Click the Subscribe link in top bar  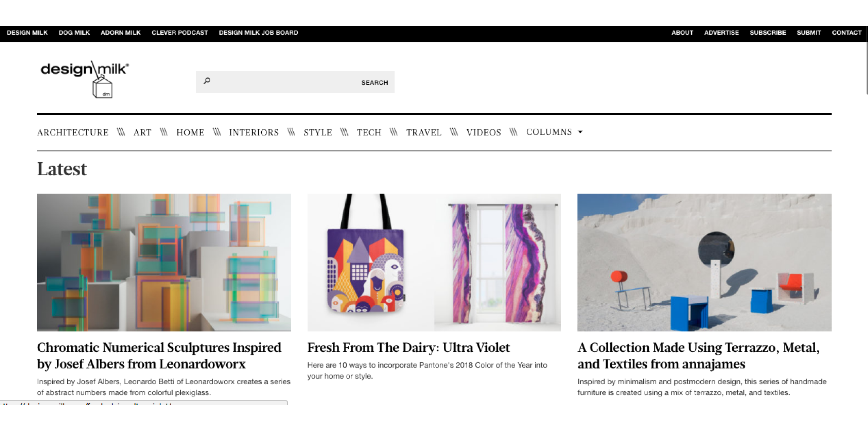point(768,33)
